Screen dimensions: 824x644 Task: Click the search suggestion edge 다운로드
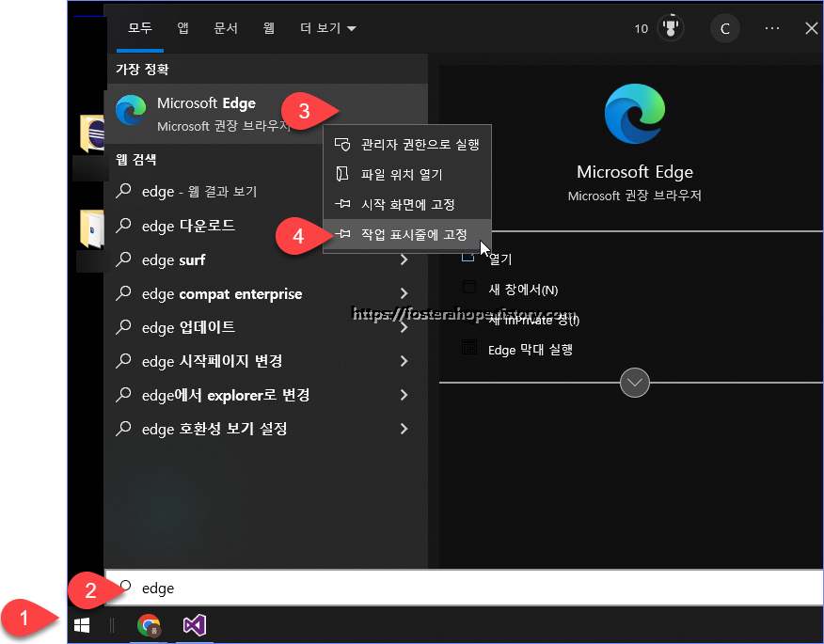tap(188, 226)
